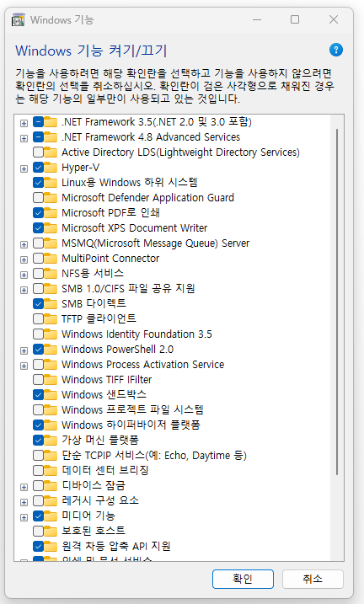Viewport: 364px width, 604px height.
Task: Click the feature list vertical scrollbar
Action: 337,302
